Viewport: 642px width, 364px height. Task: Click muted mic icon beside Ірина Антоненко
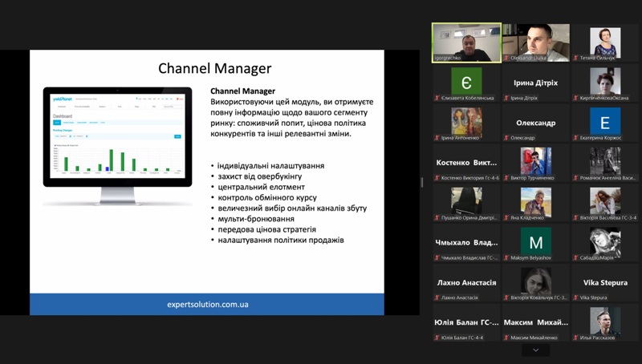click(x=437, y=138)
